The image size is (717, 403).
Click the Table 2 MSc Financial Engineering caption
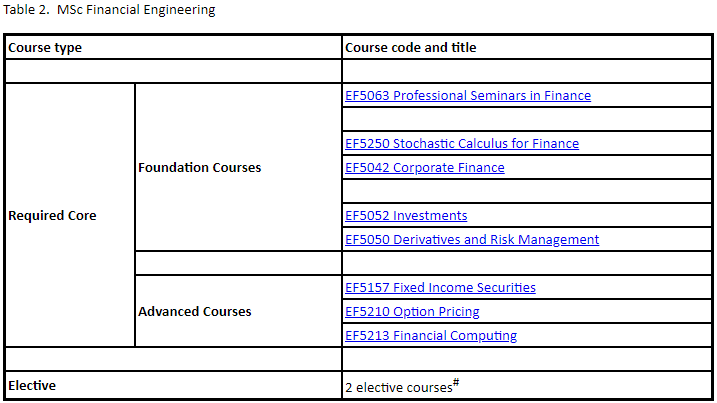[109, 10]
